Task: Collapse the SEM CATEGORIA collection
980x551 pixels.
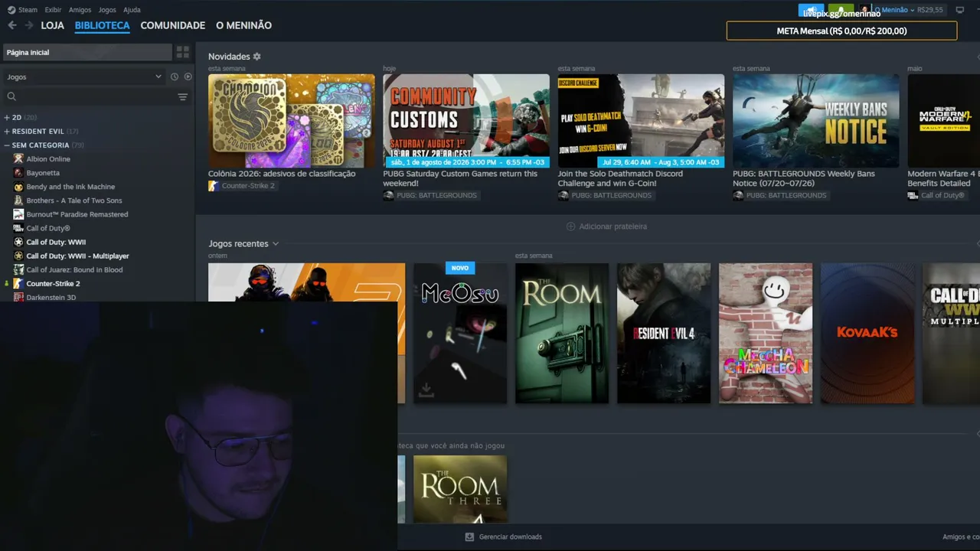Action: 7,145
